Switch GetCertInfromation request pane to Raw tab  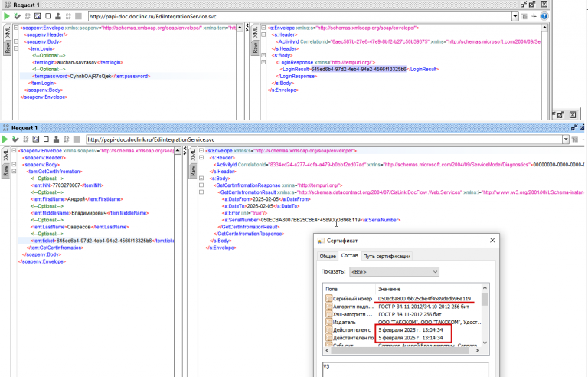point(5,171)
